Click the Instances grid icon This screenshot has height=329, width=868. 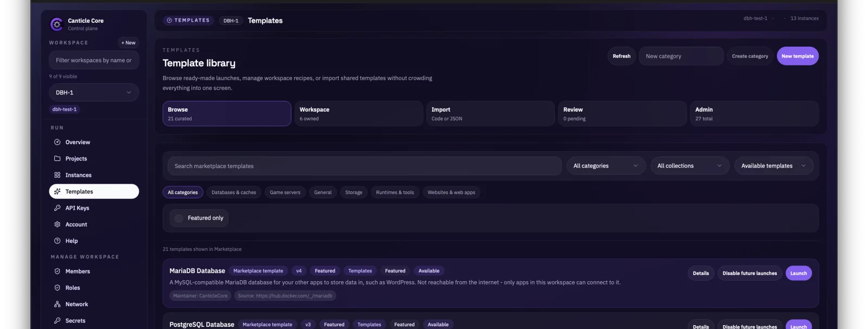click(57, 175)
